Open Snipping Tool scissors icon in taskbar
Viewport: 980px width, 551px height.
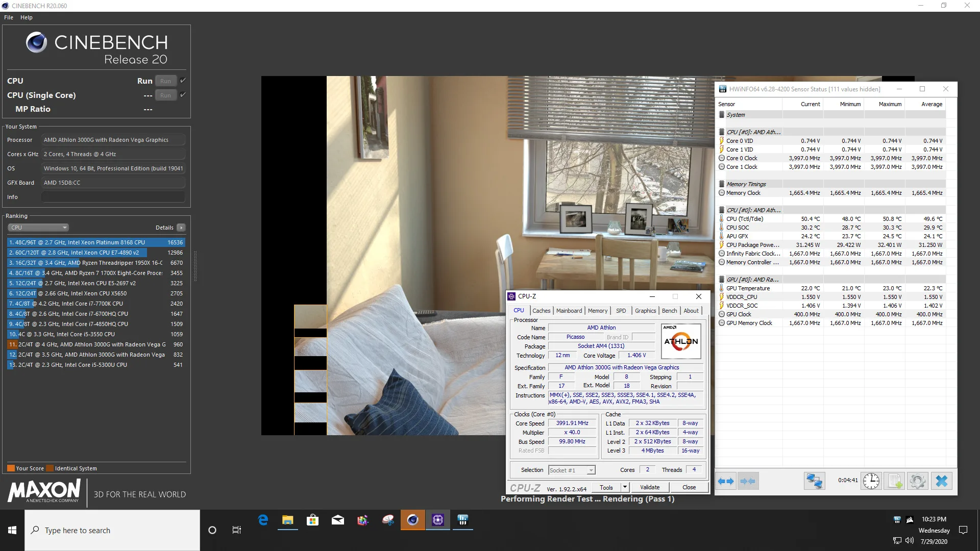(x=388, y=520)
